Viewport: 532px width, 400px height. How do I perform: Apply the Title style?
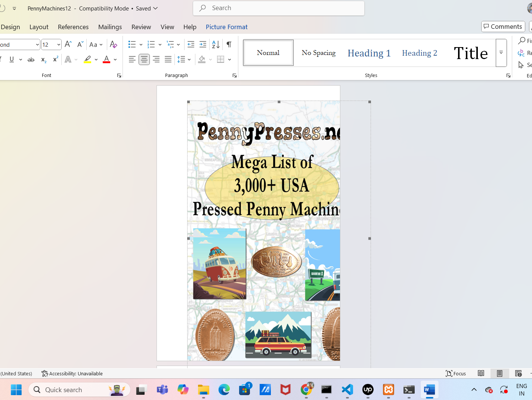(471, 53)
